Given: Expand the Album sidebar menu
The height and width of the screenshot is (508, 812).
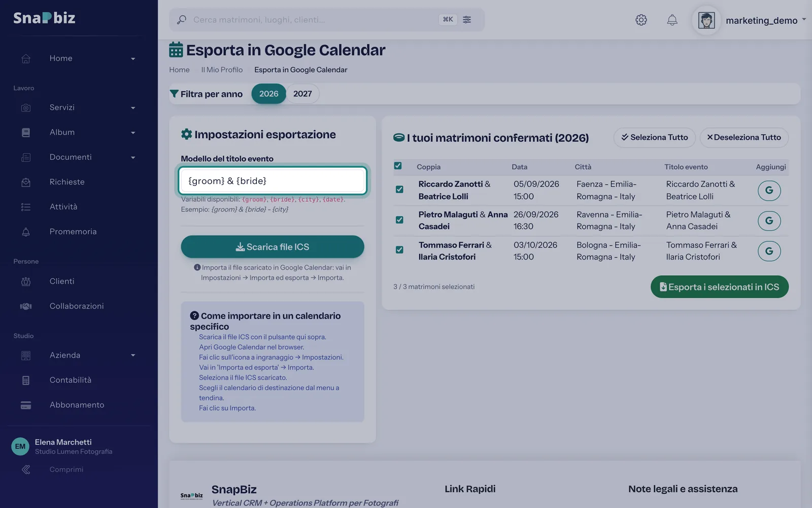Looking at the screenshot, I should click(x=133, y=133).
